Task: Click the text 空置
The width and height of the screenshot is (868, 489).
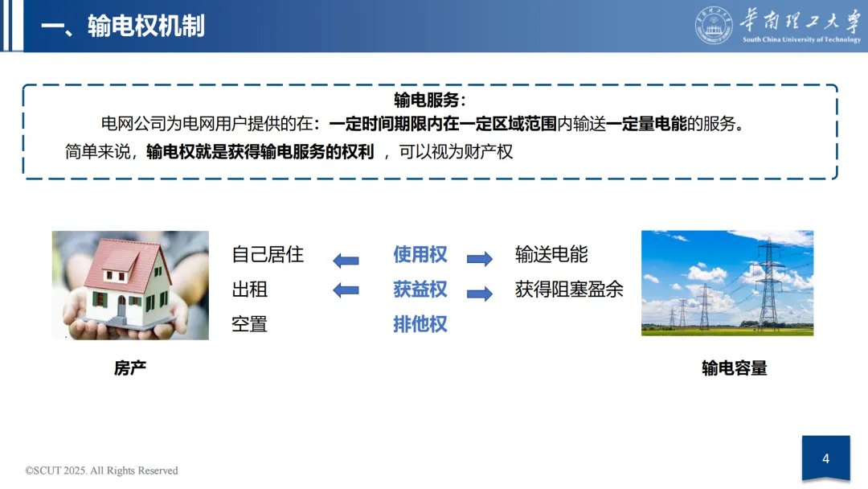Action: pos(250,324)
